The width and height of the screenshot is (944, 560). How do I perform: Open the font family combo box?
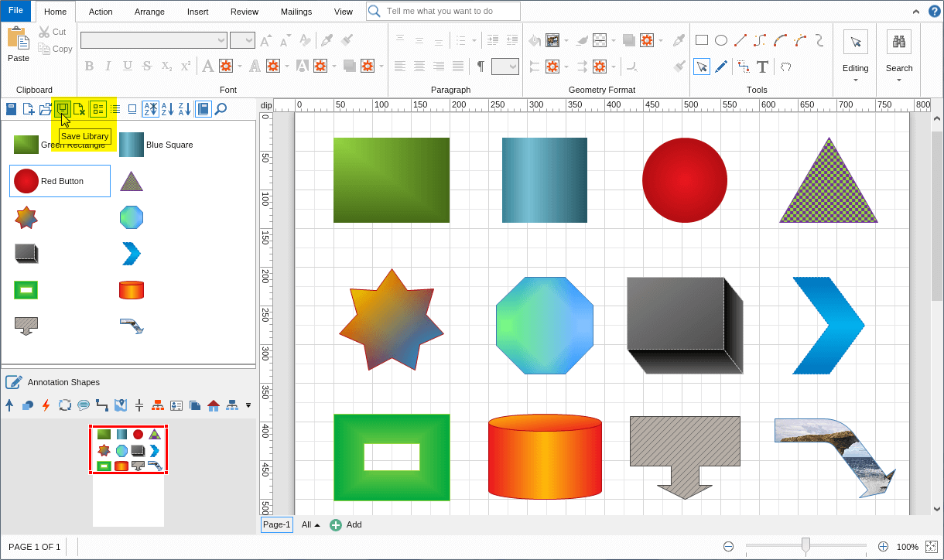pos(154,40)
